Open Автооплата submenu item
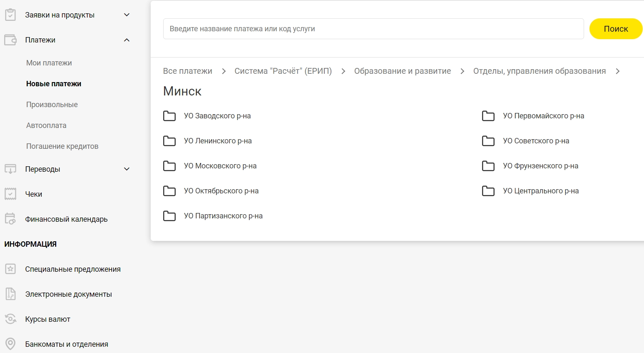The image size is (644, 353). (x=46, y=125)
